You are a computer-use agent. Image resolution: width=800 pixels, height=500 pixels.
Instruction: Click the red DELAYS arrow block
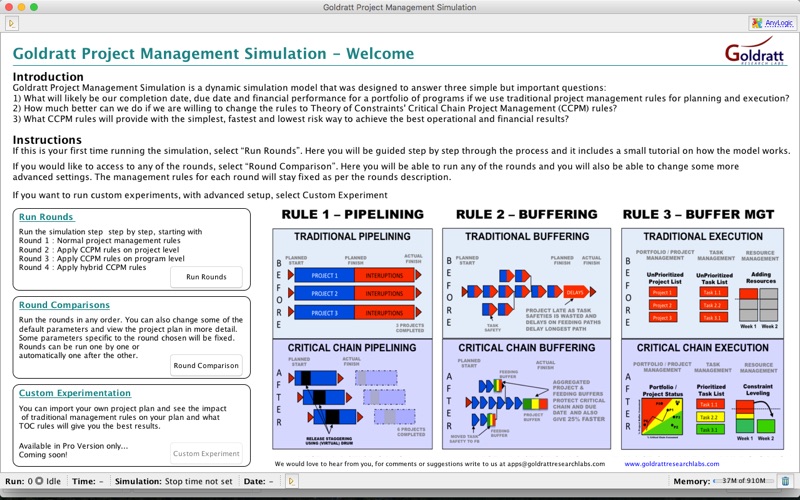[576, 292]
